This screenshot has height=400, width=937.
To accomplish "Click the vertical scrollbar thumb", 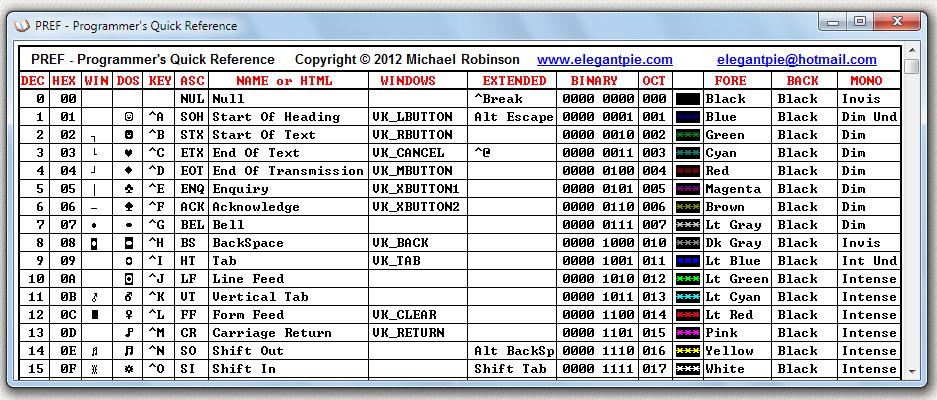I will [x=911, y=66].
